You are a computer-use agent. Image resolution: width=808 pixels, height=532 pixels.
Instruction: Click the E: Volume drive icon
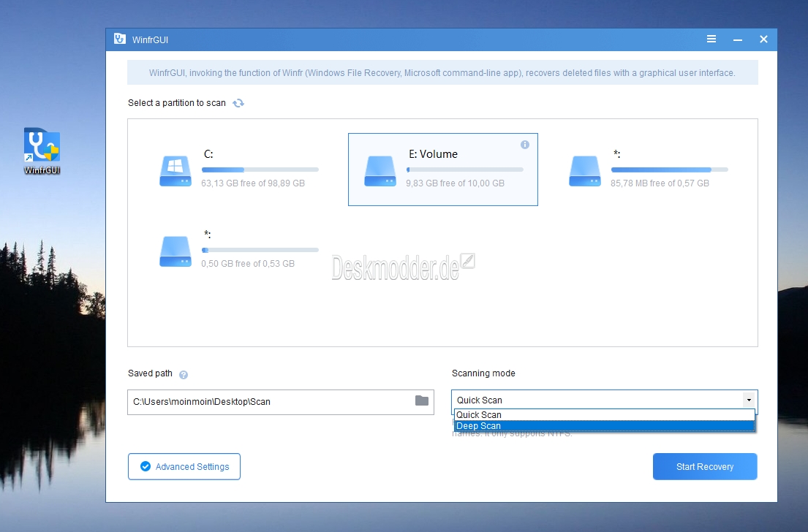(380, 171)
